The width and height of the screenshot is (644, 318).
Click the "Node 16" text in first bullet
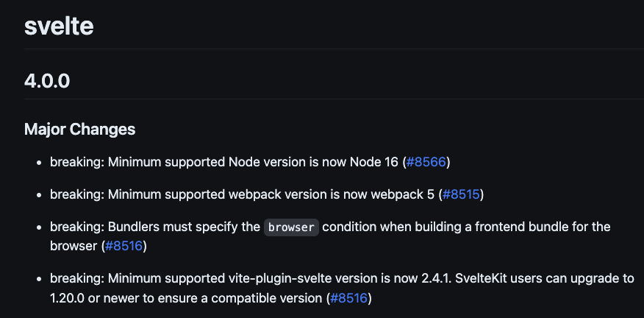click(373, 163)
